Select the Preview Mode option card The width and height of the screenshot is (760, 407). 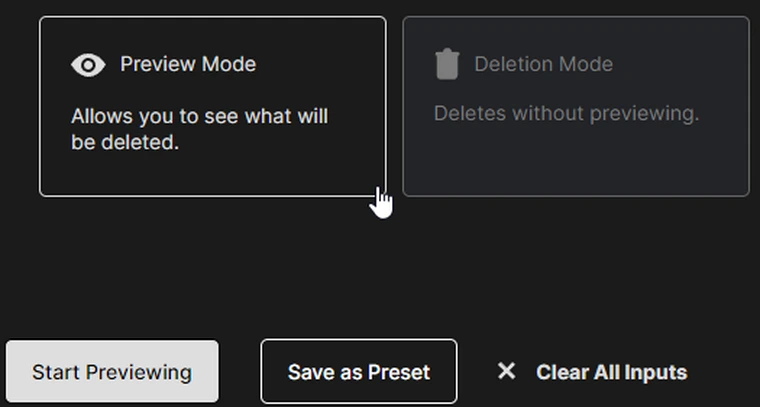(213, 107)
